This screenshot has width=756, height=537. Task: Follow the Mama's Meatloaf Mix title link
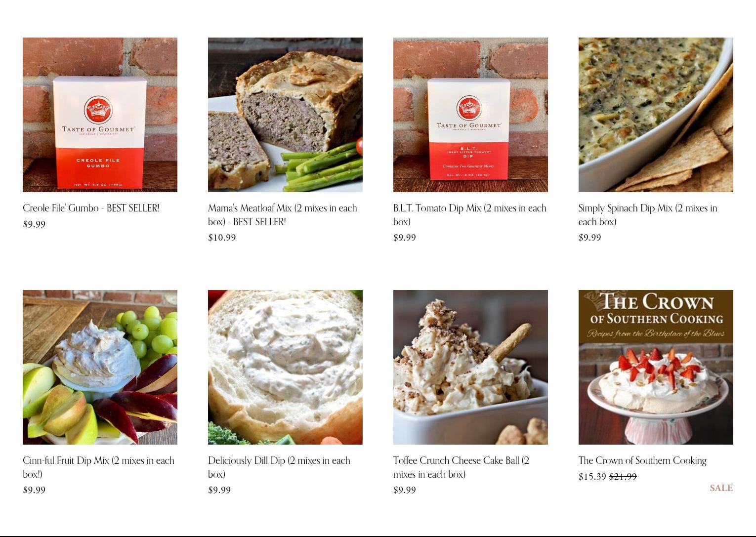pos(283,215)
